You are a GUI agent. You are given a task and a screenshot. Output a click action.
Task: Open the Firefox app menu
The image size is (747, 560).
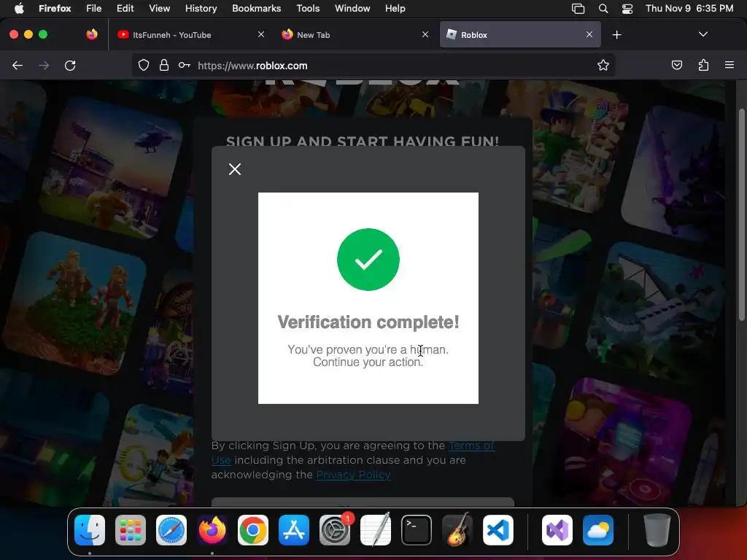(x=55, y=9)
